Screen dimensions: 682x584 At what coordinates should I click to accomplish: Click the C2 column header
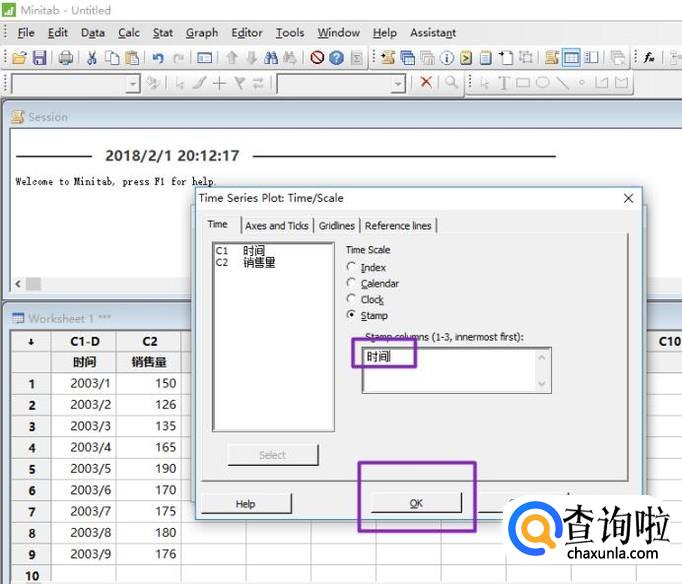(x=150, y=342)
